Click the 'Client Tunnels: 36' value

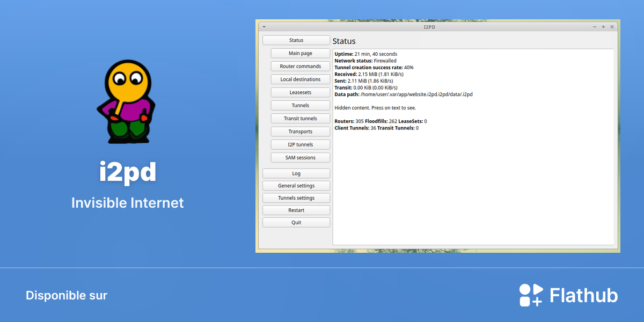coord(355,128)
